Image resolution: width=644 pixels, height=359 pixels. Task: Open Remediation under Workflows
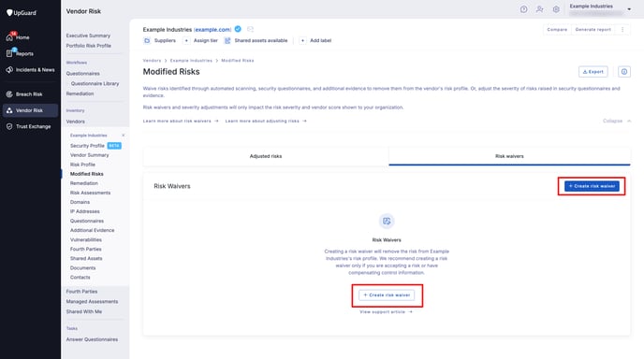click(80, 93)
